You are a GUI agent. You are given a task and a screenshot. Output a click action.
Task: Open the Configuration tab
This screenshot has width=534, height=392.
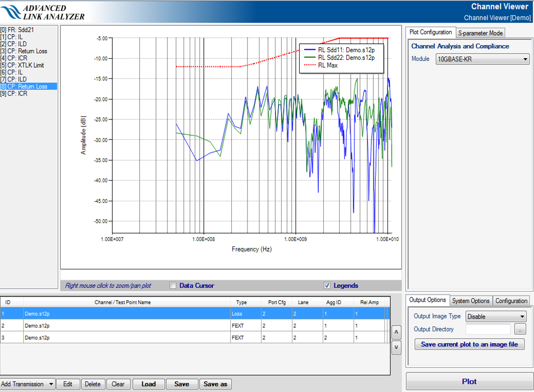point(511,301)
